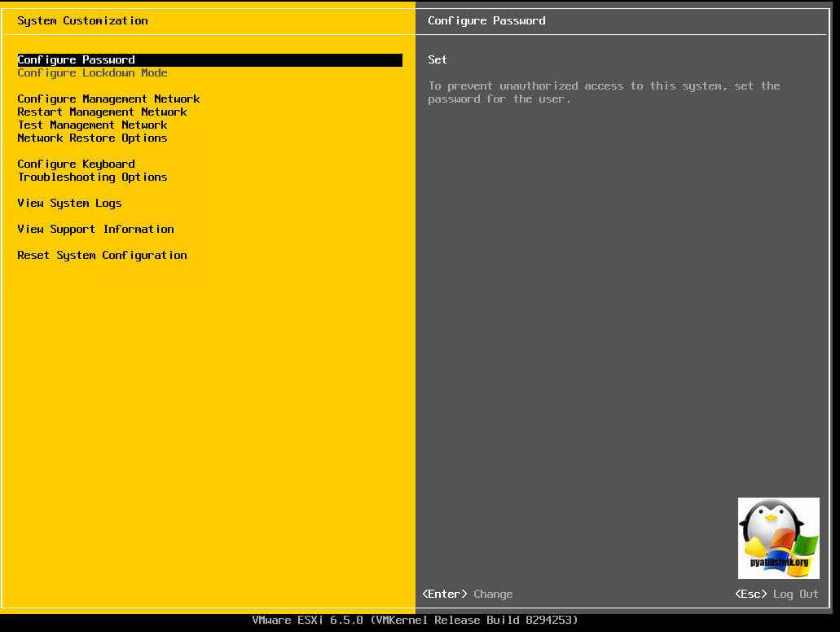Click Test Management Network
This screenshot has height=632, width=840.
click(92, 125)
